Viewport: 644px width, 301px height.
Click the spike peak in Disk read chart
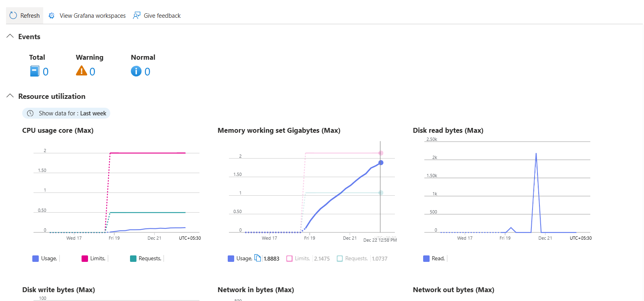536,154
